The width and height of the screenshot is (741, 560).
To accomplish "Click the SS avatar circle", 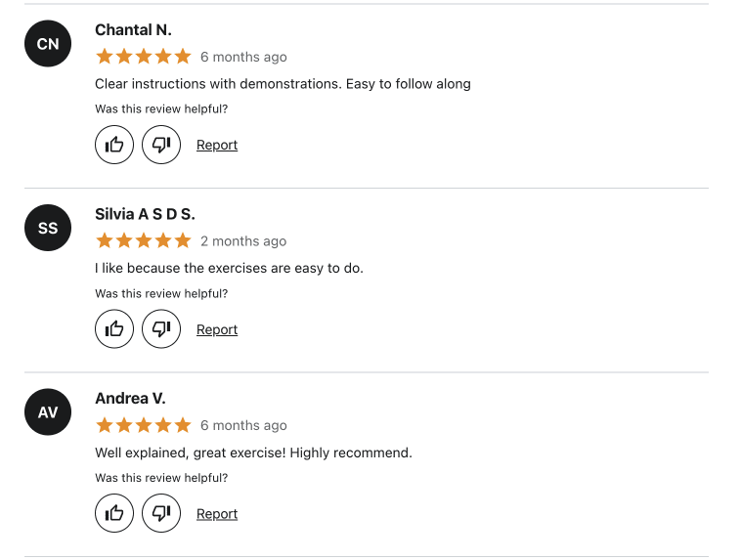I will pos(48,229).
